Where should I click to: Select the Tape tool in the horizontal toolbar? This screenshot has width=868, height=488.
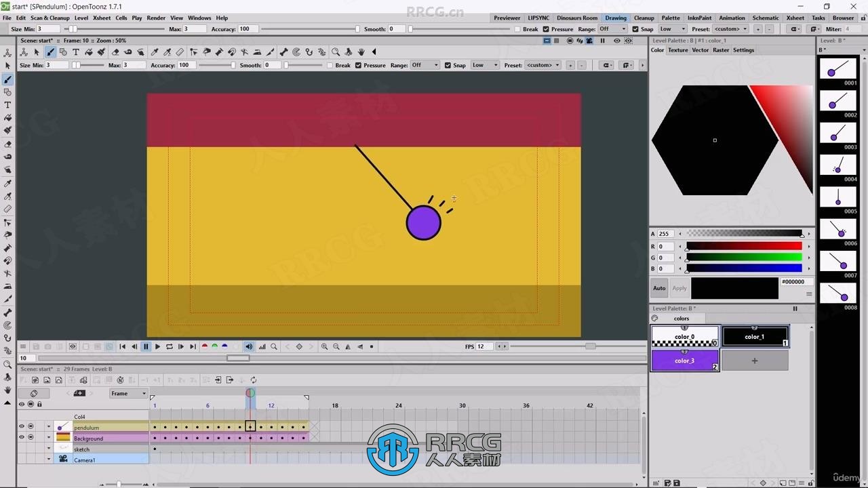[x=128, y=52]
